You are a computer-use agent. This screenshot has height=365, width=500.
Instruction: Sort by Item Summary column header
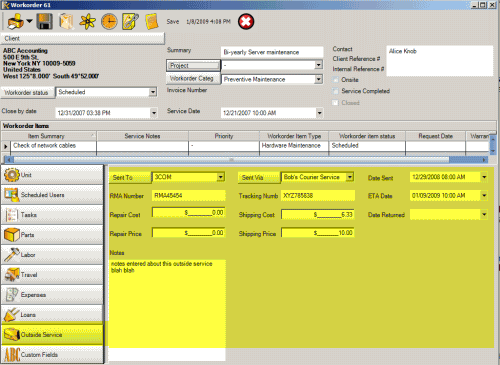[x=49, y=136]
